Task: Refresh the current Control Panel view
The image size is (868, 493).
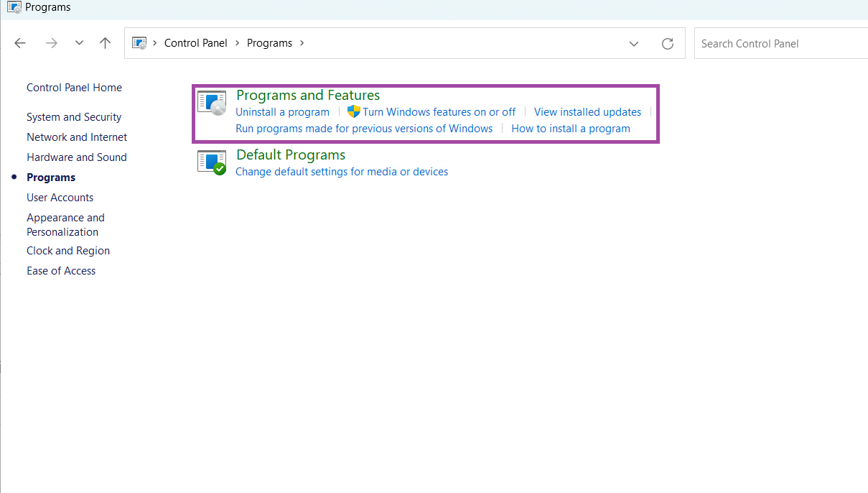Action: [668, 43]
